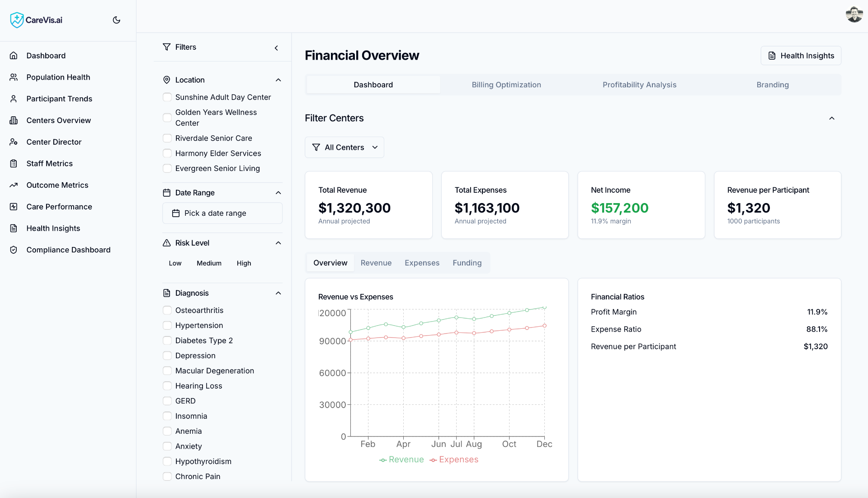Screen dimensions: 868x498
Task: Click the Health Insights document icon in sidebar
Action: pos(14,228)
